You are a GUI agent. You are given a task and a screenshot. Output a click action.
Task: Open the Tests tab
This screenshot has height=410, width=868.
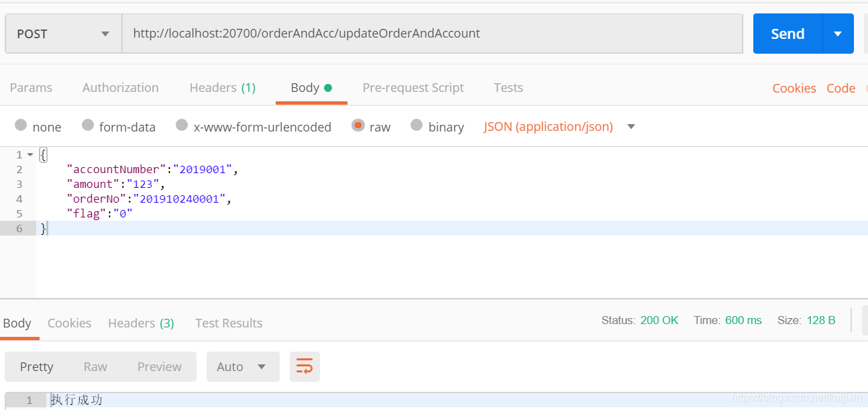click(508, 87)
